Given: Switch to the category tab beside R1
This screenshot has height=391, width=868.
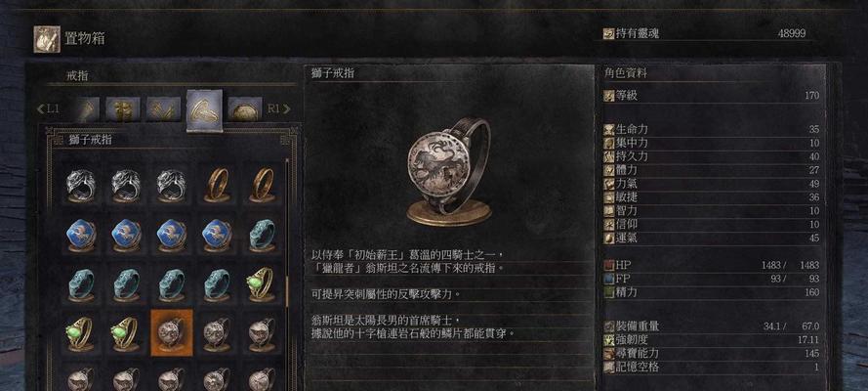Looking at the screenshot, I should point(245,109).
